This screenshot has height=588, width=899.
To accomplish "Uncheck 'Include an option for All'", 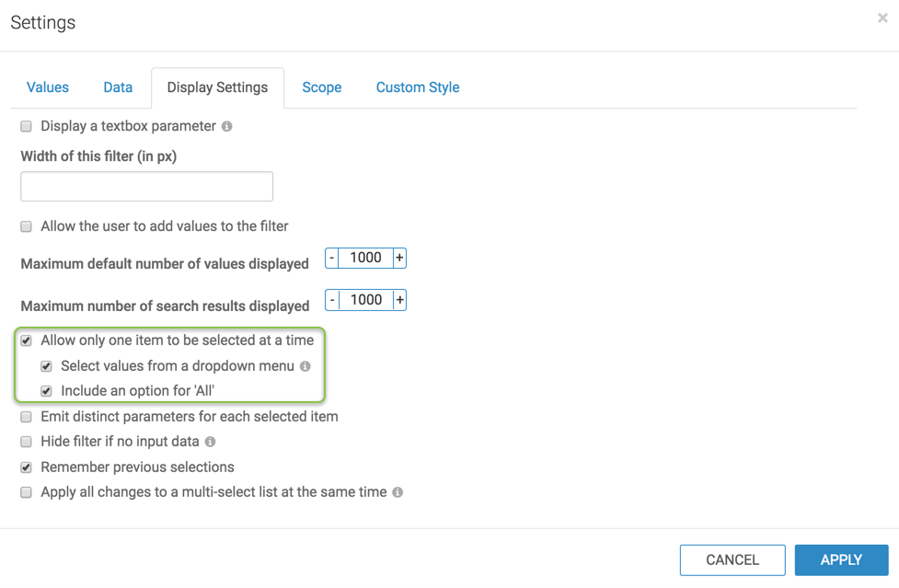I will click(47, 391).
